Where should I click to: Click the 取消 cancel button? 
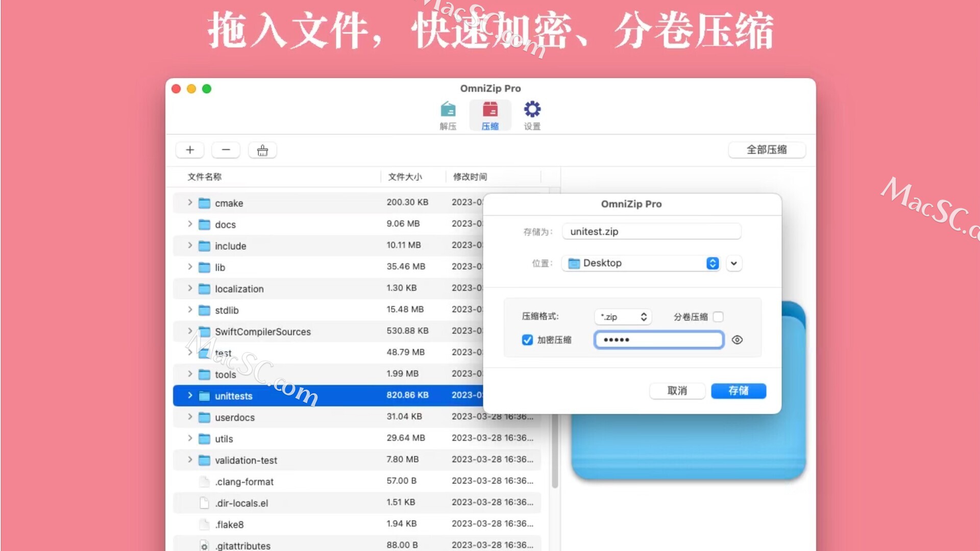point(677,391)
